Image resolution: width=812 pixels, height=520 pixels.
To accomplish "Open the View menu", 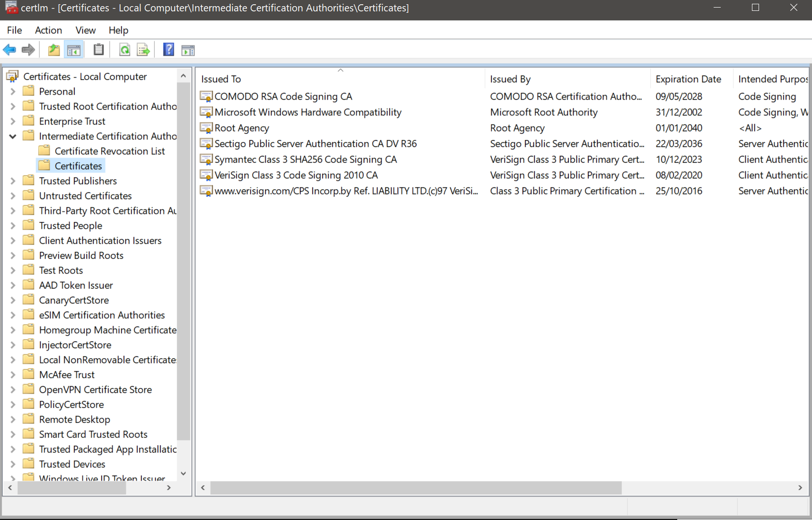I will click(x=86, y=30).
